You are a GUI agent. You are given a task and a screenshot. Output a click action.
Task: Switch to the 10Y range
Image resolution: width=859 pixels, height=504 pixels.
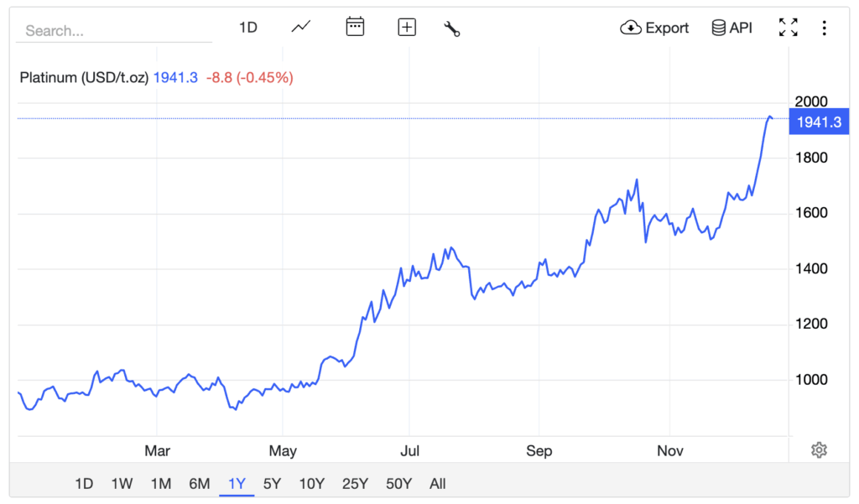coord(311,483)
